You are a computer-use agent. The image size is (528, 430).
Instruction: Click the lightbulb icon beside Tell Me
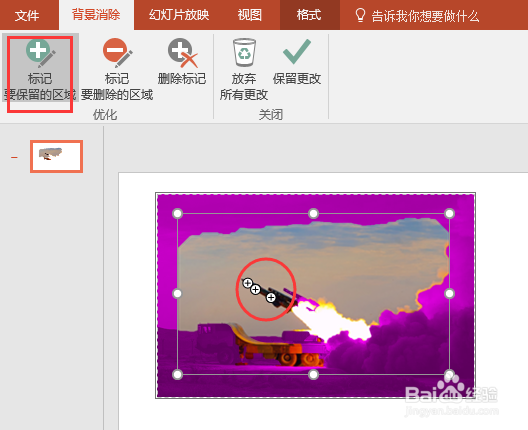360,15
